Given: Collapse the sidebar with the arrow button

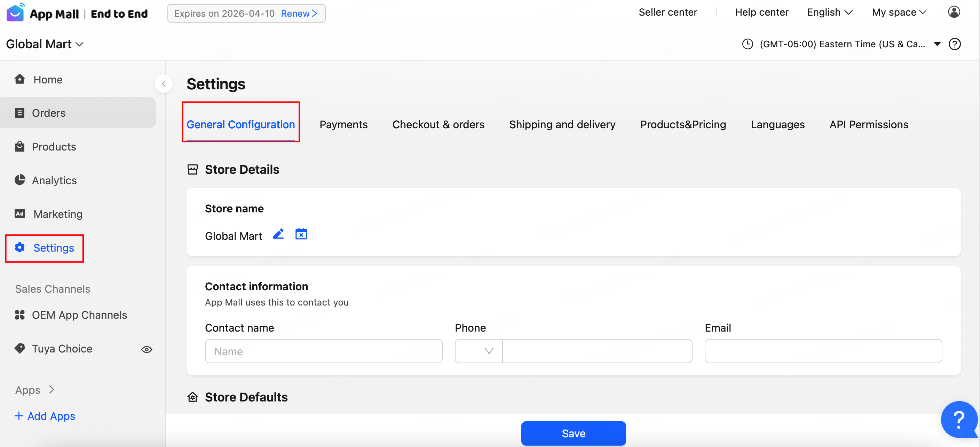Looking at the screenshot, I should (x=164, y=84).
